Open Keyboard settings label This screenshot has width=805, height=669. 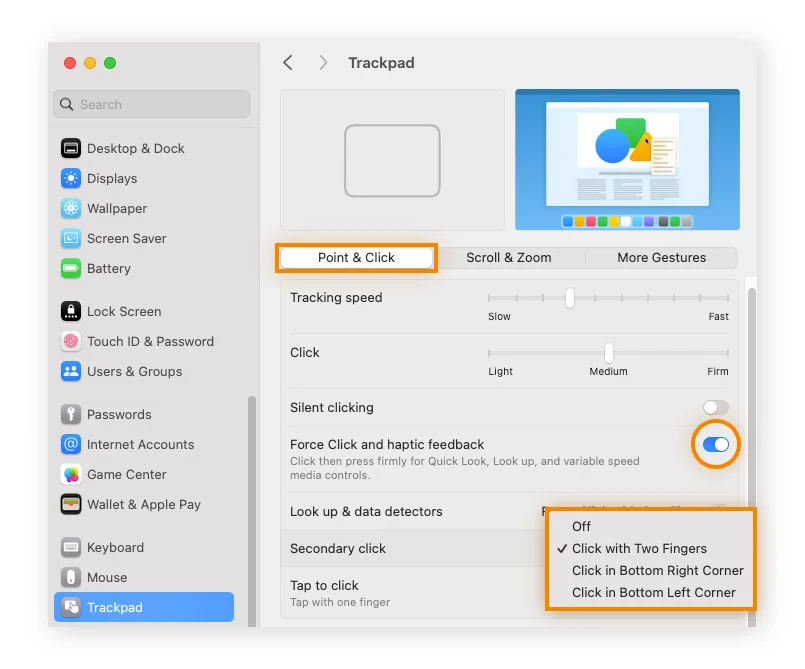point(116,547)
